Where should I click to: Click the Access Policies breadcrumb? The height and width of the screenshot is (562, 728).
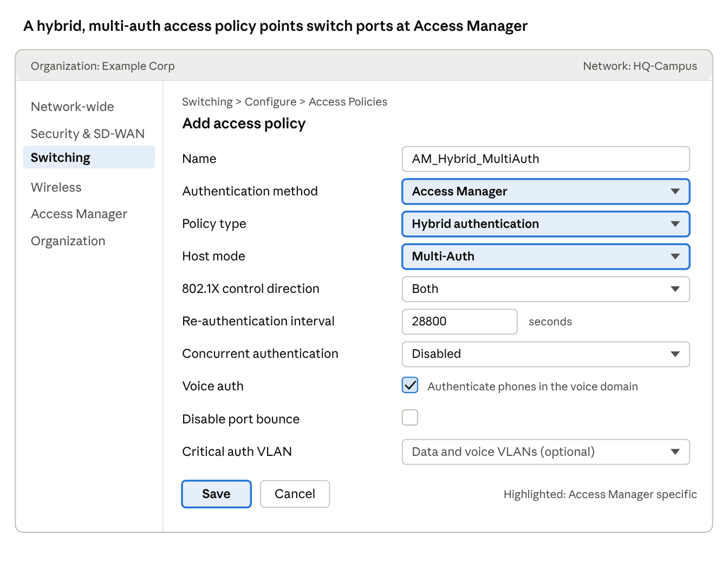(348, 102)
